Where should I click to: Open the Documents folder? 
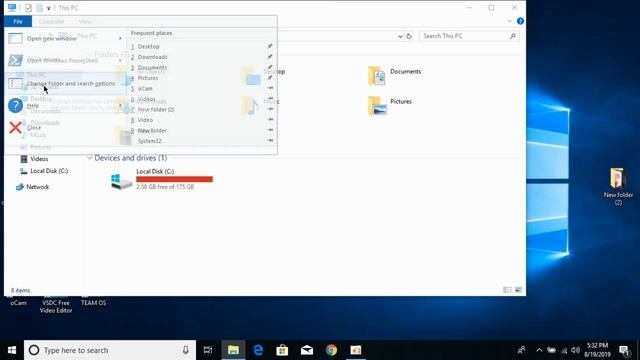(x=394, y=76)
